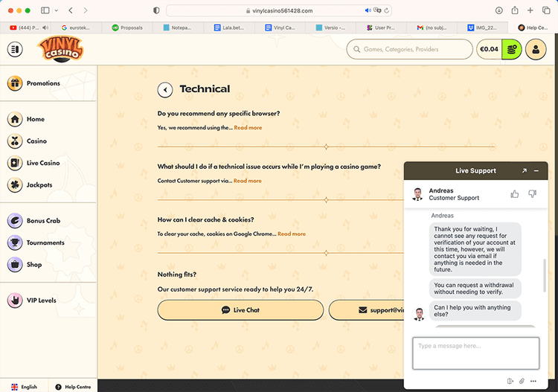Switch to the Proposals tab
Viewport: 558px width, 392px height.
(x=127, y=28)
